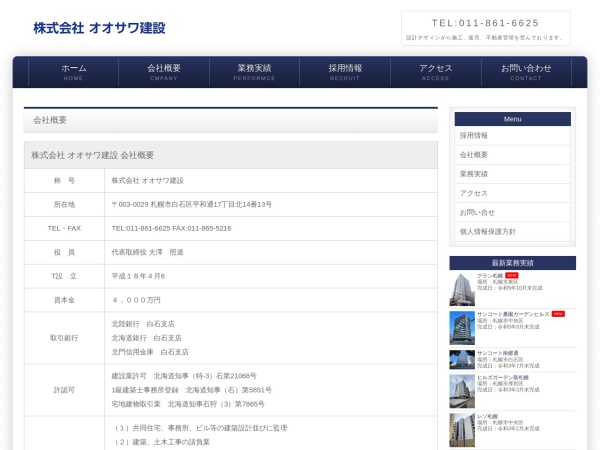The image size is (600, 450).
Task: Click the TEL:011-861-6625 header phone number
Action: click(485, 23)
